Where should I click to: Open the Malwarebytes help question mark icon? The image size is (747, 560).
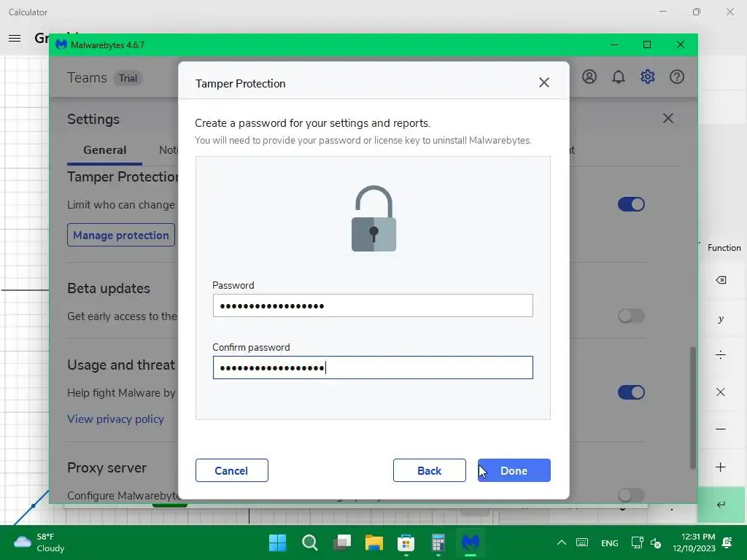point(676,77)
